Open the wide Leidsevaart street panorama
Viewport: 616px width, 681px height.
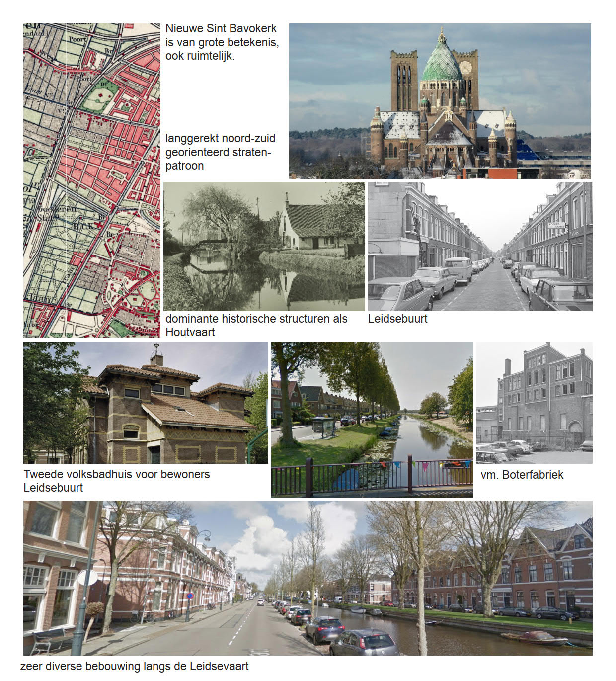[308, 578]
